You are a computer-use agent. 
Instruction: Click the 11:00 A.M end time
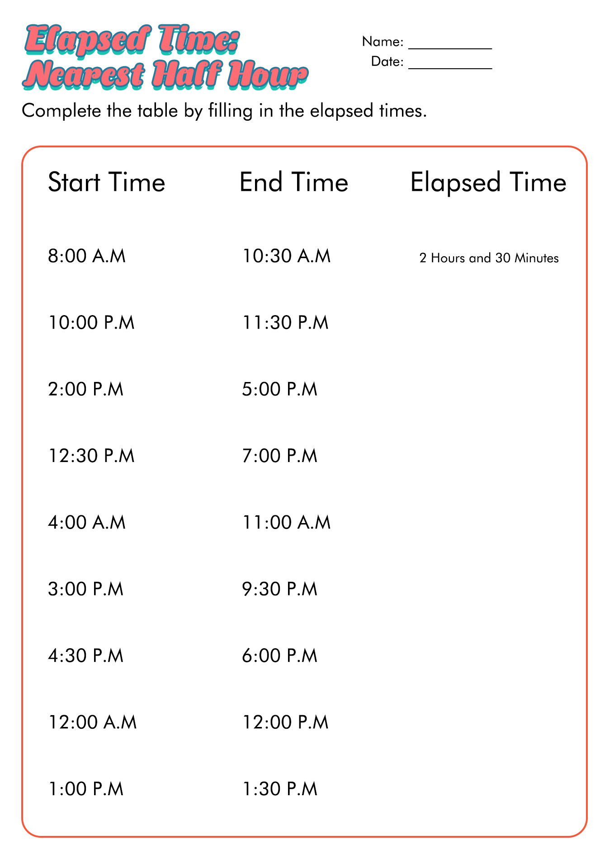point(287,523)
